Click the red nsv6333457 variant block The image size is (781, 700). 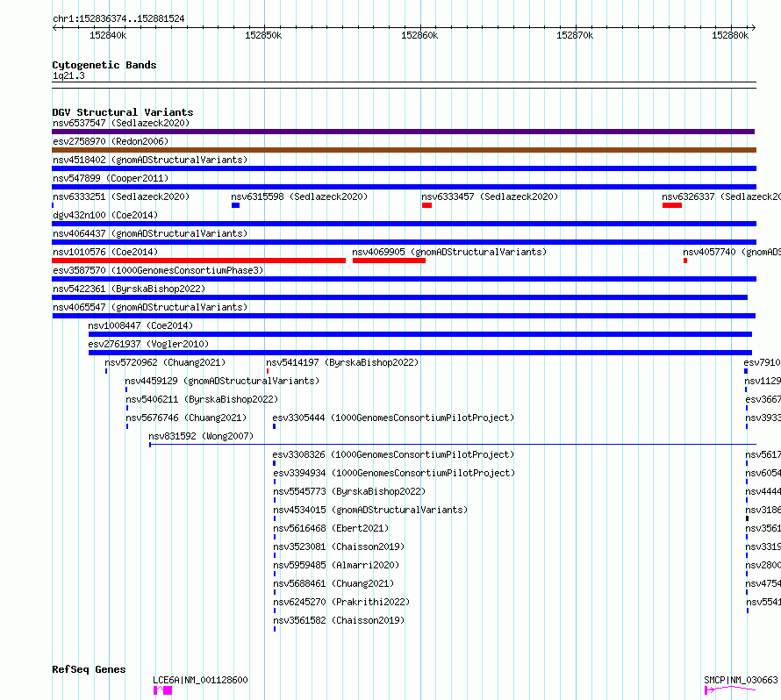coord(426,205)
